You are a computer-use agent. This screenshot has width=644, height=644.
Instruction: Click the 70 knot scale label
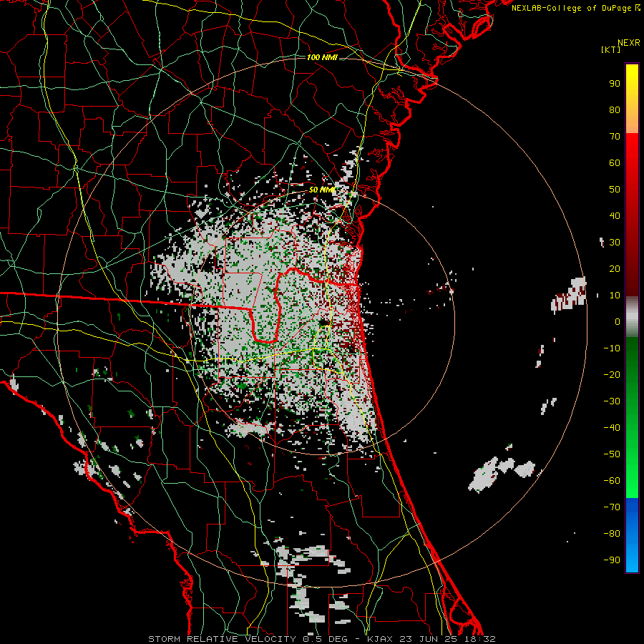pyautogui.click(x=615, y=137)
